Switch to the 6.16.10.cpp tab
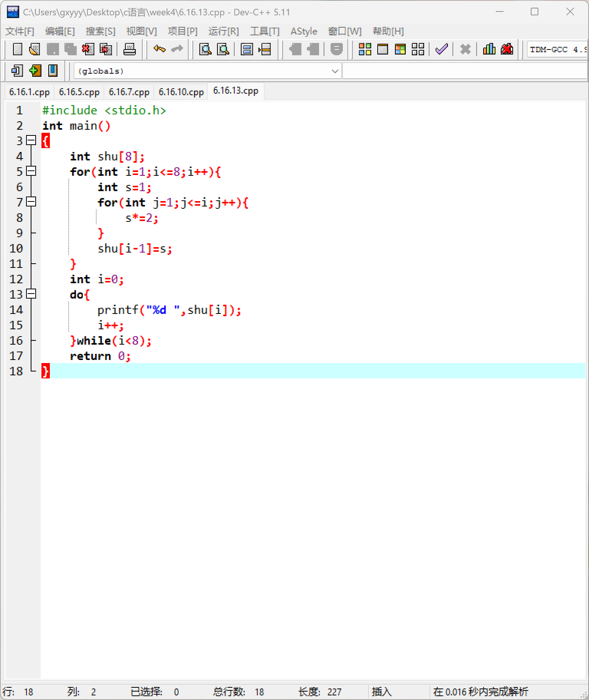The image size is (589, 700). click(x=181, y=92)
